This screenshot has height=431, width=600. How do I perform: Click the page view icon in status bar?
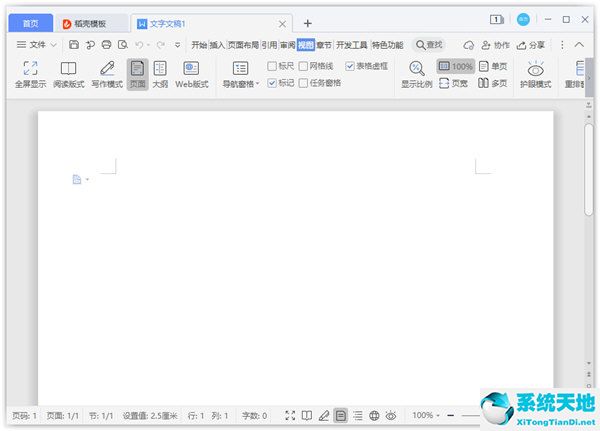pos(341,415)
